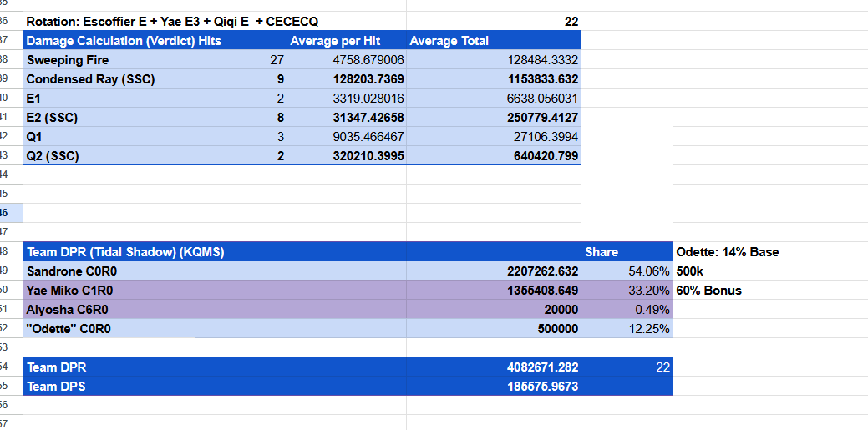Select the 'Average per Hit' column header
The width and height of the screenshot is (868, 430).
347,41
